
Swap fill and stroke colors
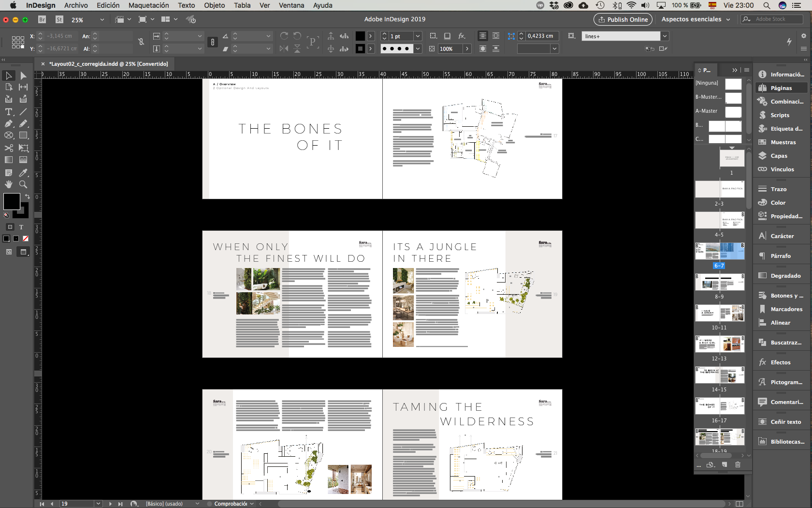tap(28, 196)
